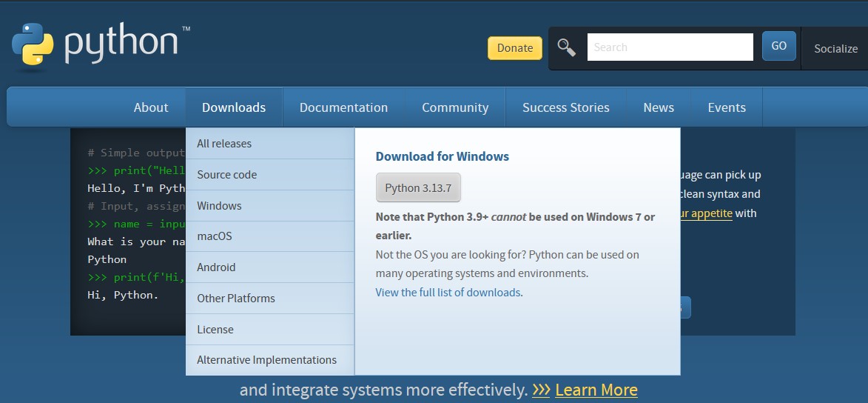
Task: Open Alternative Implementations menu entry
Action: tap(266, 360)
